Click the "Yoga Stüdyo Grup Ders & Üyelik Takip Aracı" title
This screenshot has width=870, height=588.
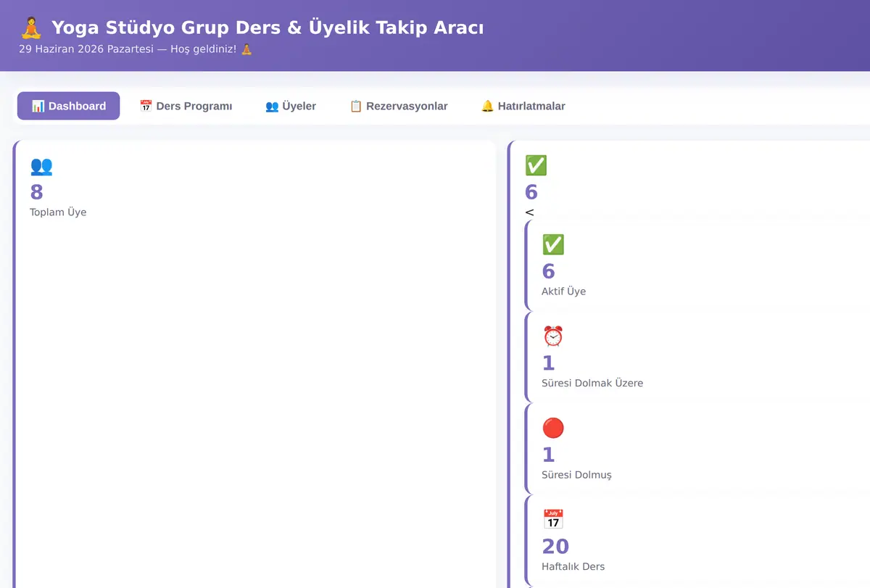coord(252,28)
